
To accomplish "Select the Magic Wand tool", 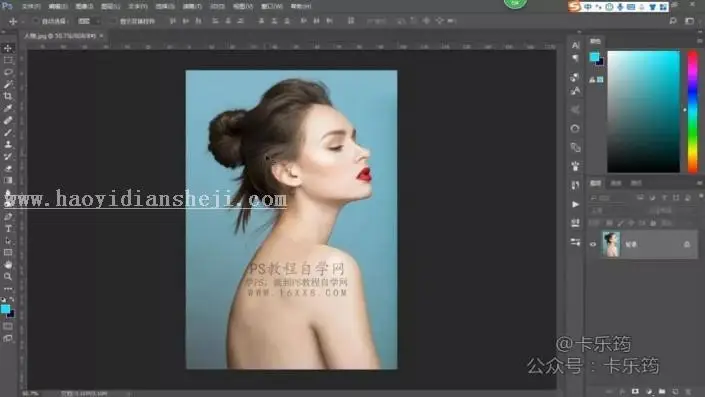I will (8, 84).
